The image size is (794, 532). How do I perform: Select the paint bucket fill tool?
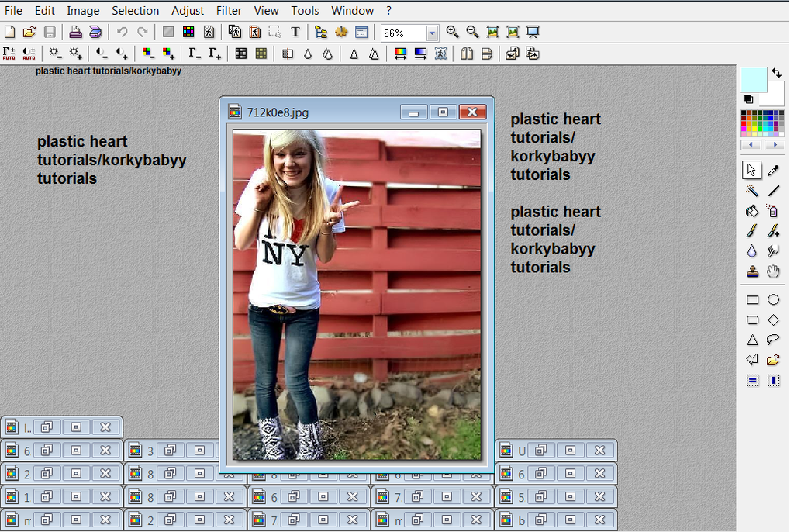[x=752, y=211]
